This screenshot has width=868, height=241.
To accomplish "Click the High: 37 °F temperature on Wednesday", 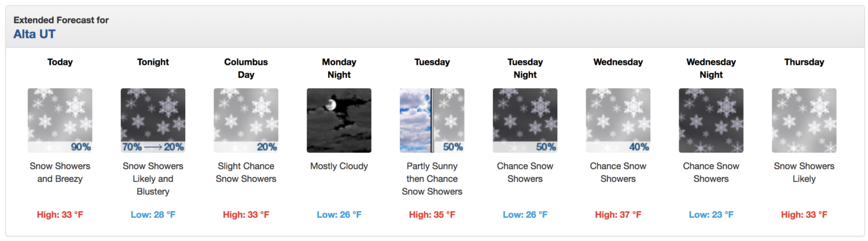I will coord(618,214).
